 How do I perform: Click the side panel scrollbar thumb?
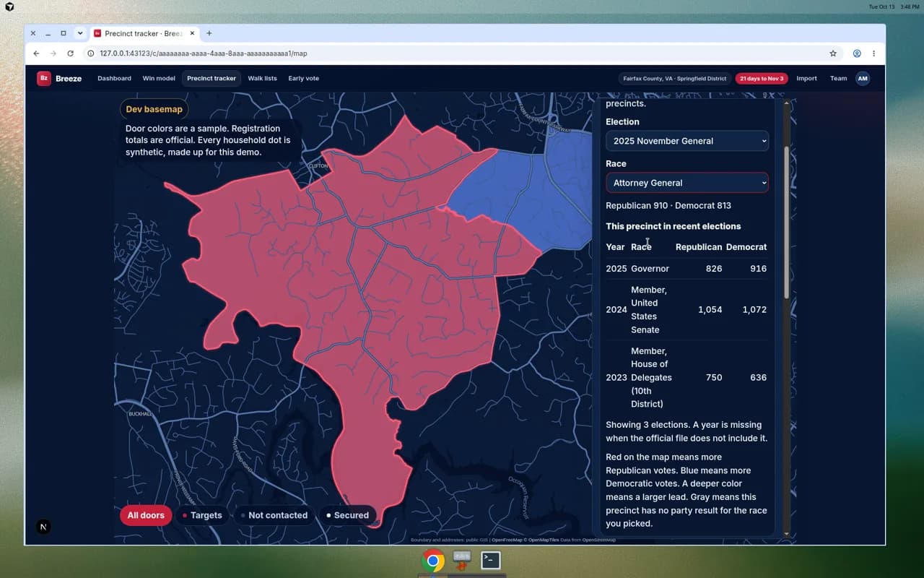pos(786,223)
